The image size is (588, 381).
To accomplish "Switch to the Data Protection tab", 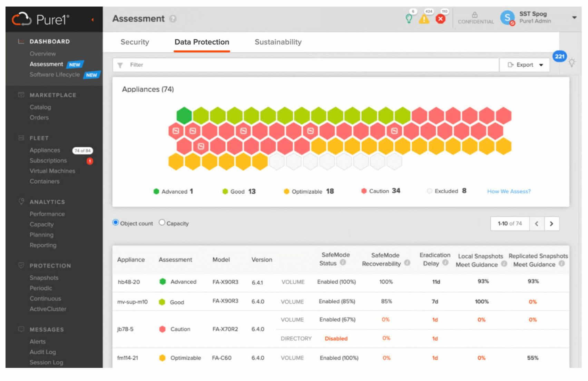I will pos(202,42).
